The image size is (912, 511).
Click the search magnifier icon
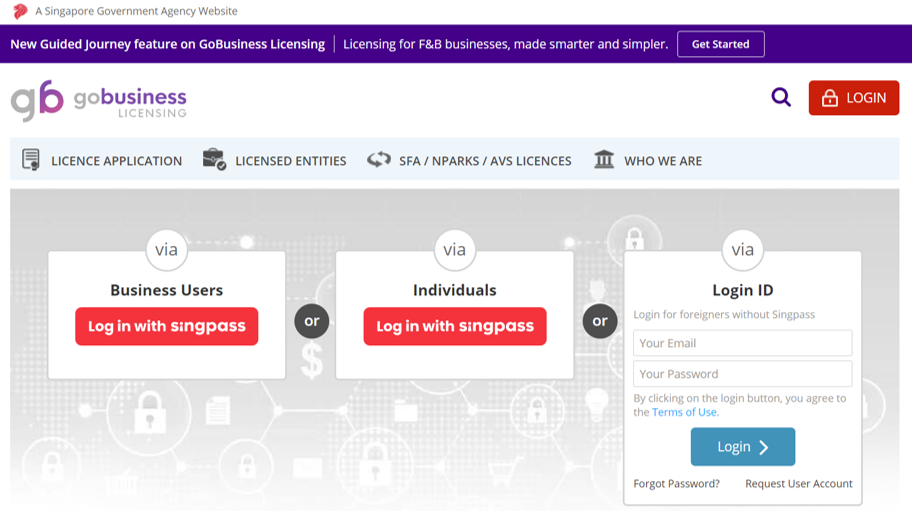(x=781, y=97)
